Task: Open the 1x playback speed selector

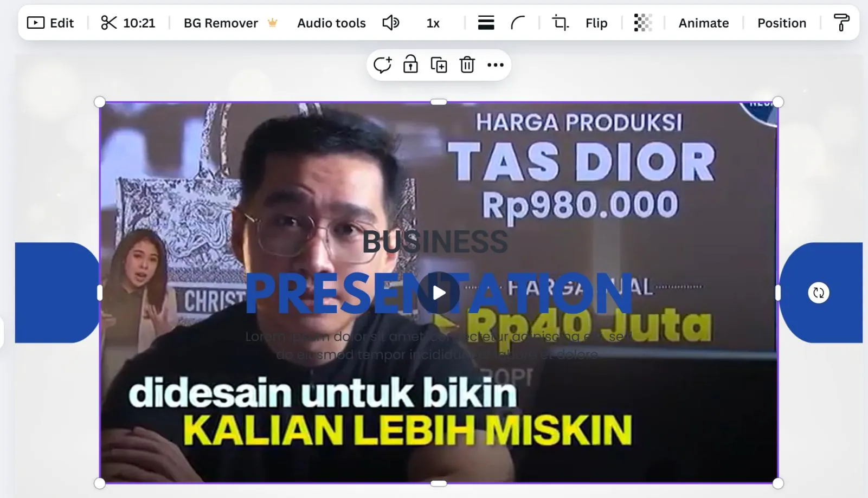Action: (x=433, y=23)
